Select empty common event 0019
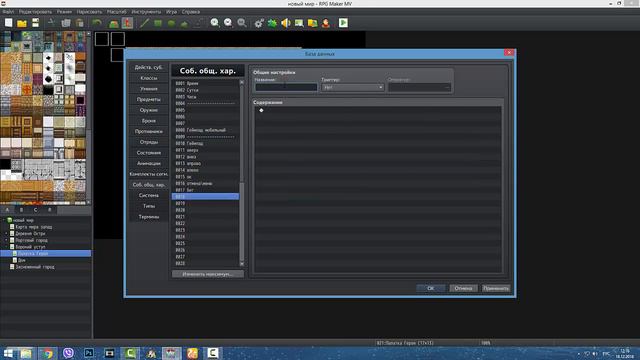 coord(205,203)
